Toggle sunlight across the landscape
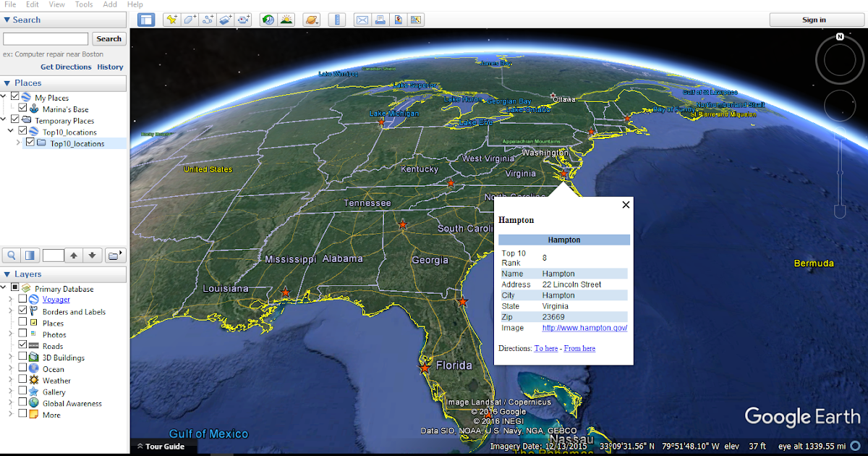This screenshot has height=456, width=868. click(x=287, y=20)
